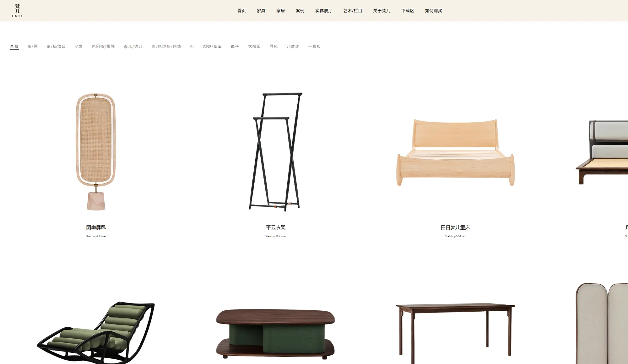Click Sketchup&3dmax link under 平云衣架

pos(275,236)
